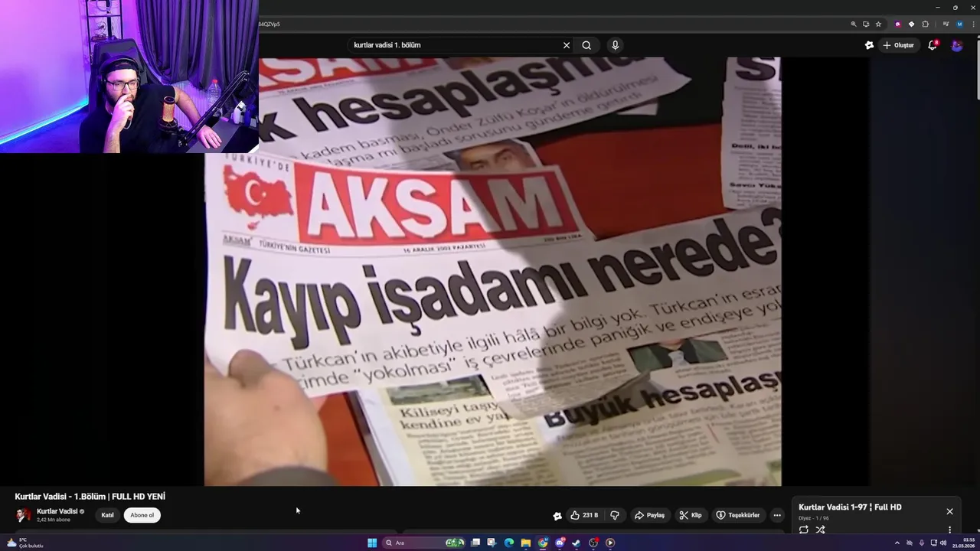Screen dimensions: 980x551
Task: Click the sparkle icon beside Oluştur
Action: coord(869,45)
